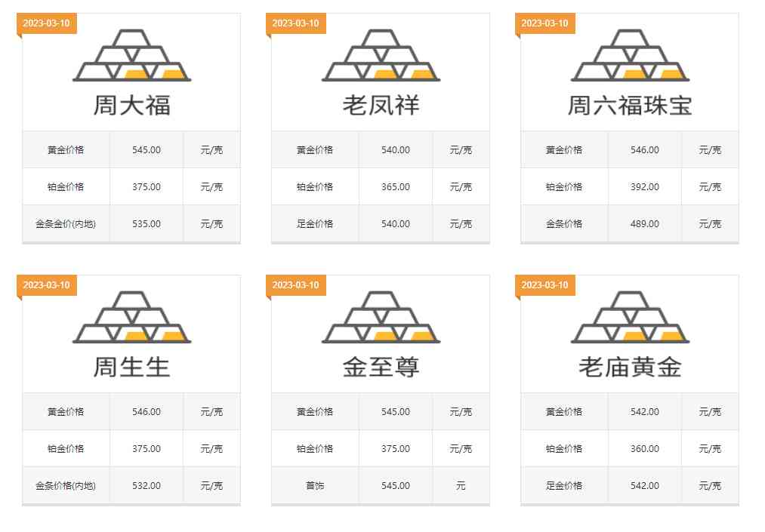Screen dimensions: 765x532
Task: Click the 489.00 金条价格 for 周六福珠宝
Action: (x=644, y=223)
